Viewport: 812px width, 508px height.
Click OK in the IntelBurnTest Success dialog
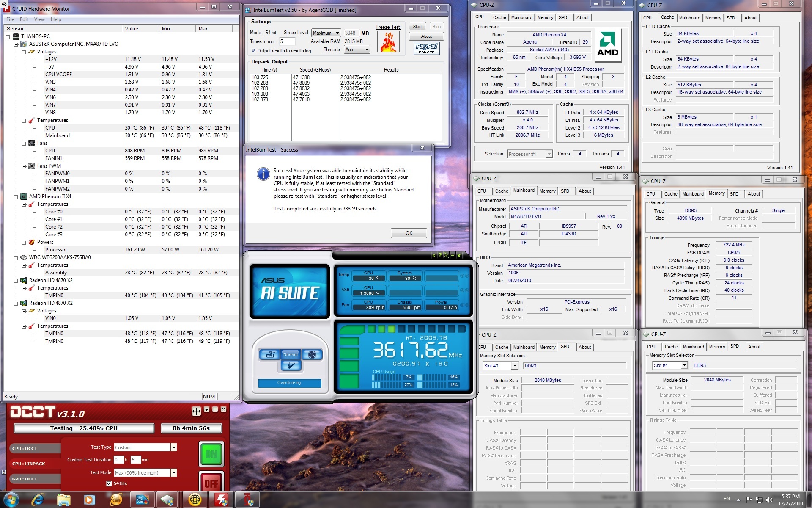click(x=409, y=233)
